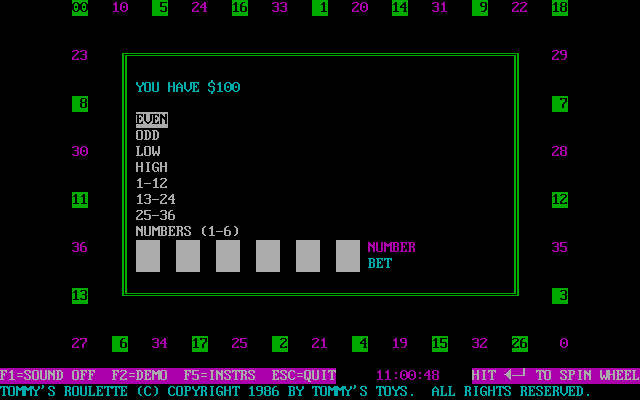The image size is (640, 400).
Task: Click HIT TO SPIN WHEEL prompt
Action: 556,375
